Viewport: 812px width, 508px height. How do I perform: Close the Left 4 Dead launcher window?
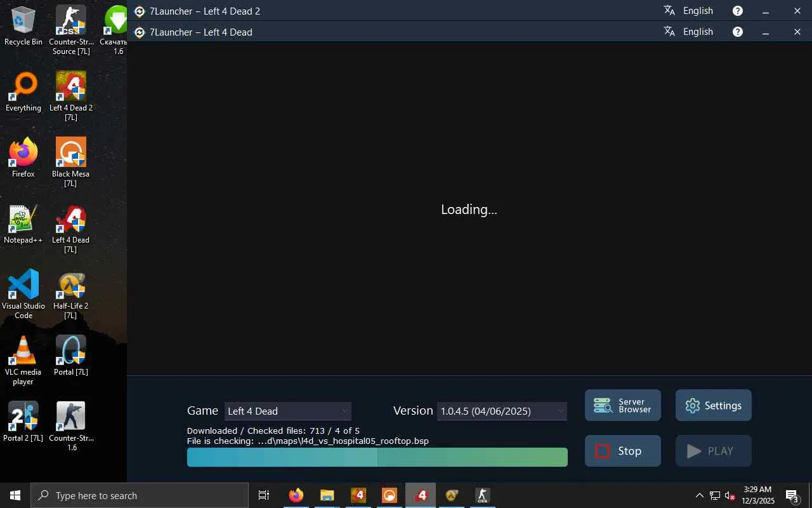pyautogui.click(x=797, y=32)
